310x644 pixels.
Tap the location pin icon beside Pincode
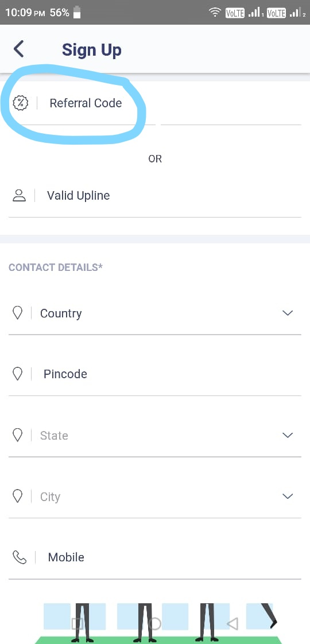[17, 374]
